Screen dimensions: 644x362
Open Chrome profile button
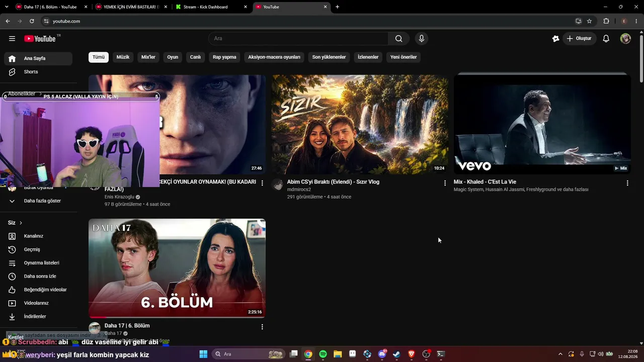point(624,21)
